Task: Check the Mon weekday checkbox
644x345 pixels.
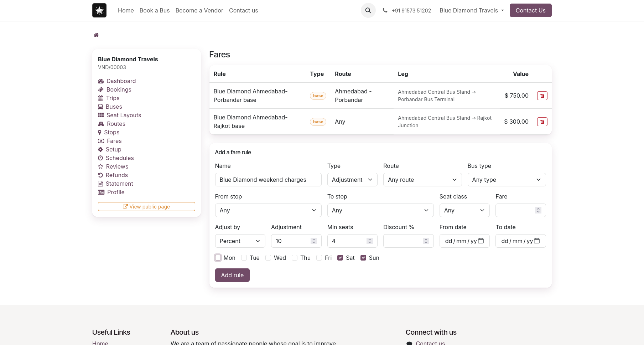Action: (218, 258)
